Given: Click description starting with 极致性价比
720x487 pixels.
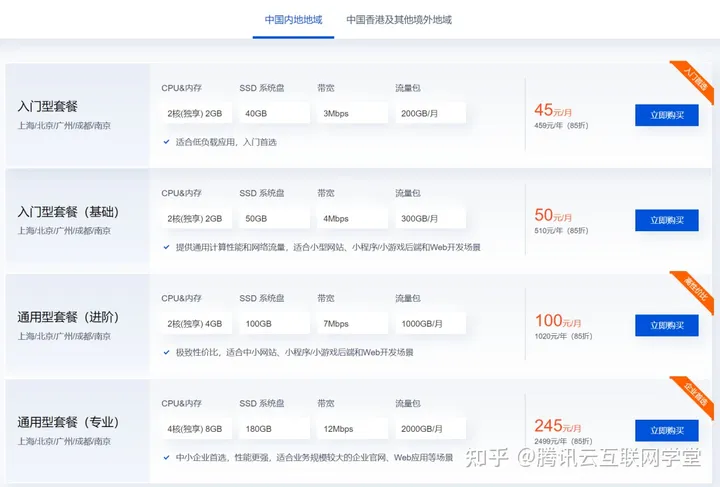Looking at the screenshot, I should click(294, 352).
